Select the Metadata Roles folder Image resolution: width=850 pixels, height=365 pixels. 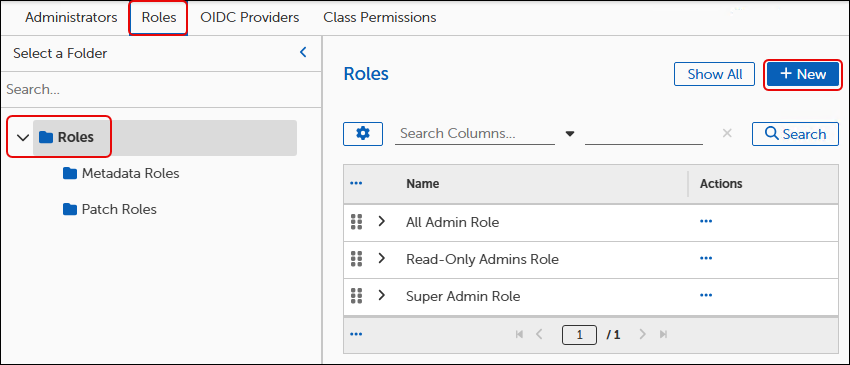tap(130, 174)
